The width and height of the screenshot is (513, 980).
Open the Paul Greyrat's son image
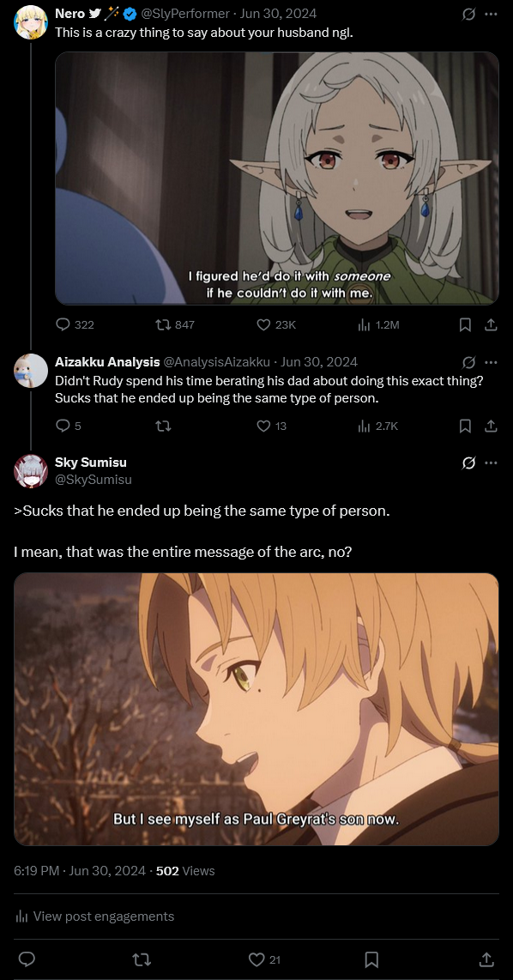256,710
